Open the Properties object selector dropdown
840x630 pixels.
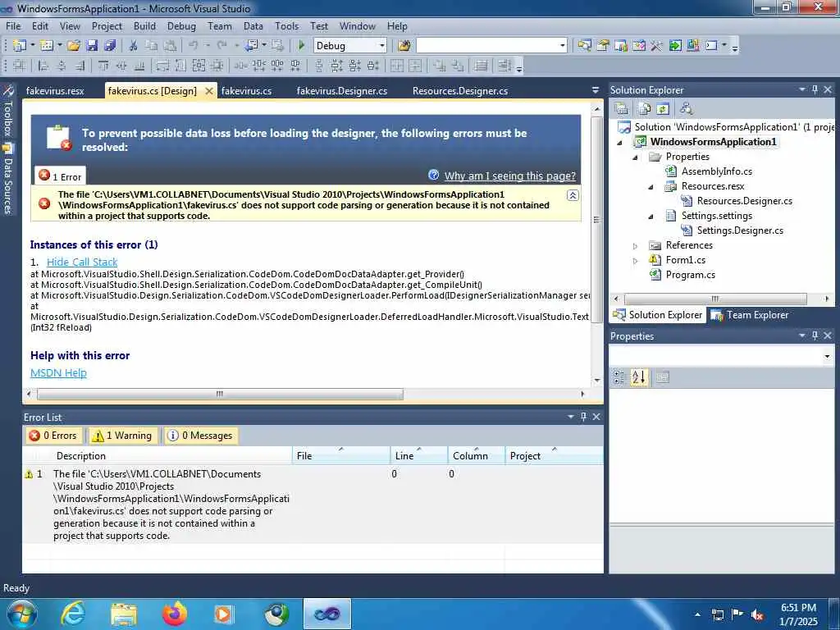(x=827, y=356)
